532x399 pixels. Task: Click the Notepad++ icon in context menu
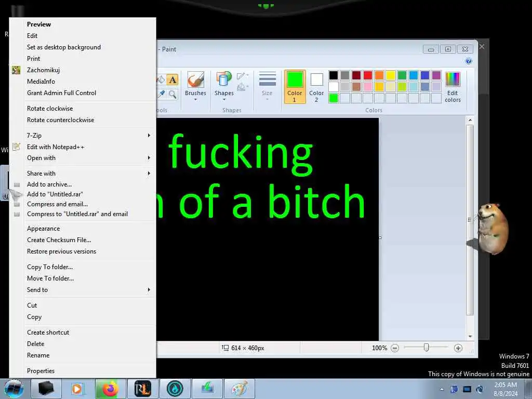tap(16, 147)
